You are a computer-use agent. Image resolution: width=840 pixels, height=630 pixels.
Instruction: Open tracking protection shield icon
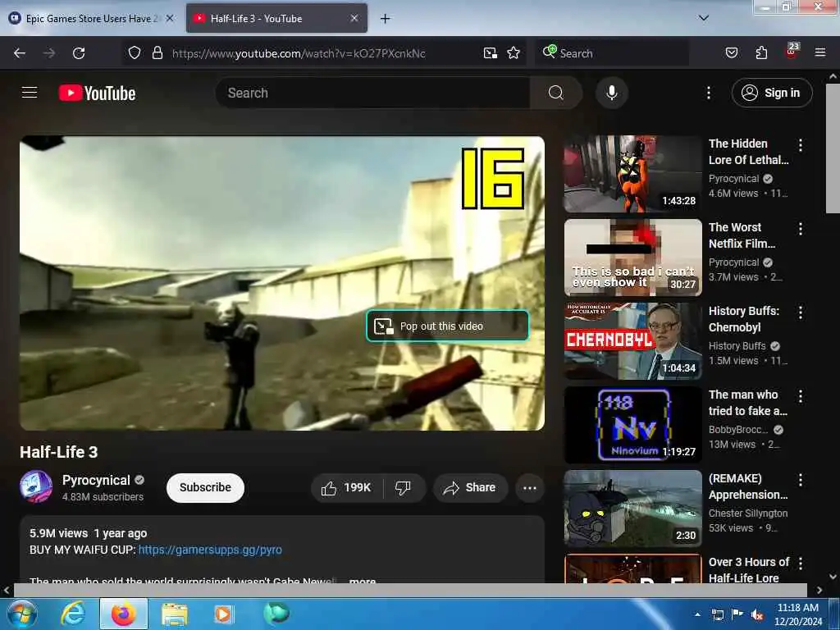[135, 52]
